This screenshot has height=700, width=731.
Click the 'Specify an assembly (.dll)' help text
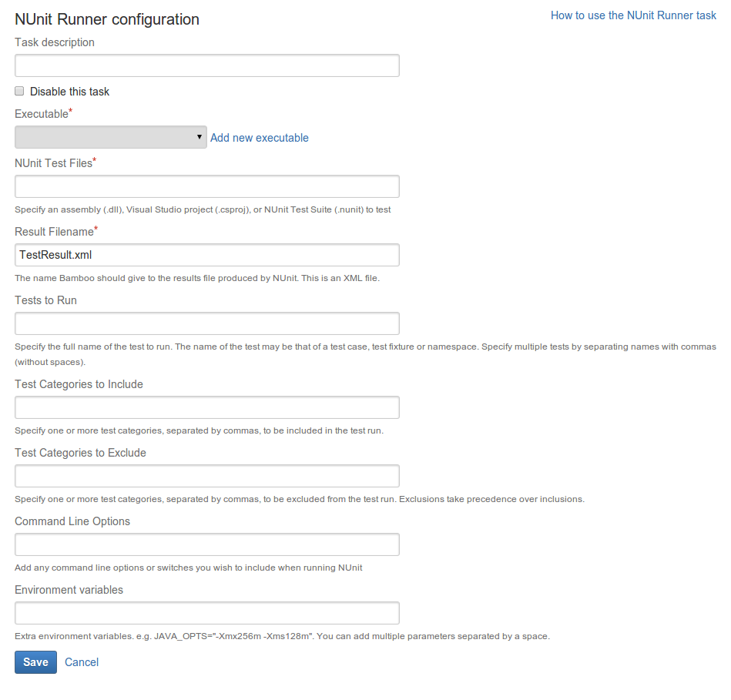point(203,209)
